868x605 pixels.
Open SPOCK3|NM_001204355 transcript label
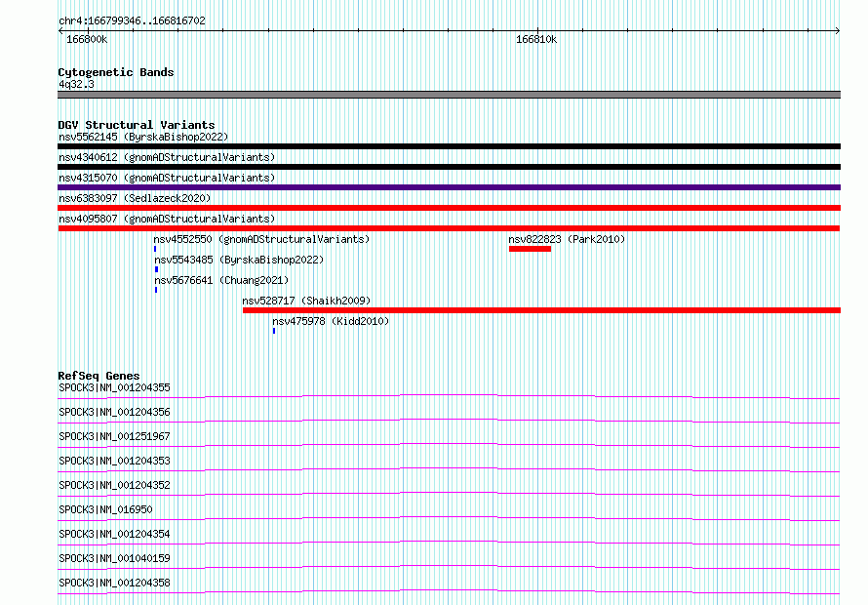click(x=114, y=387)
